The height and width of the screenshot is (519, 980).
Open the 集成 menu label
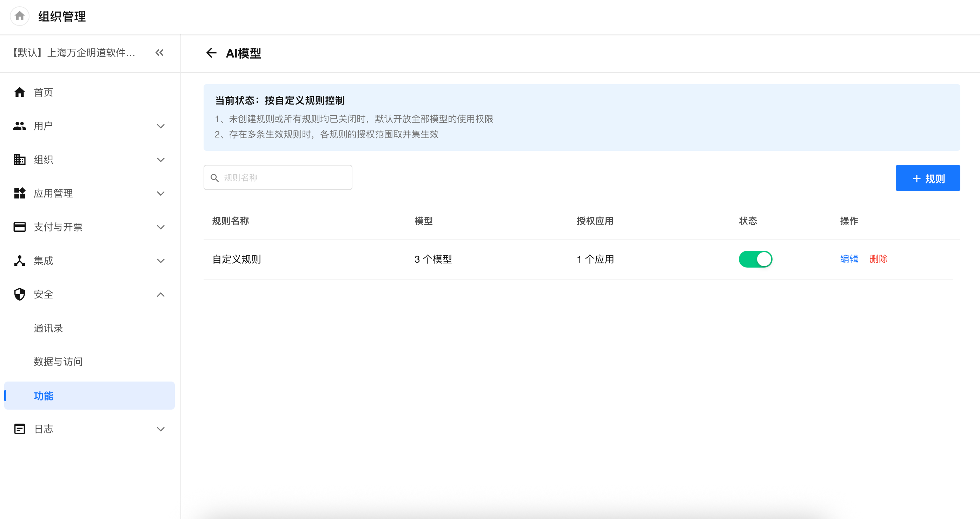(x=43, y=261)
